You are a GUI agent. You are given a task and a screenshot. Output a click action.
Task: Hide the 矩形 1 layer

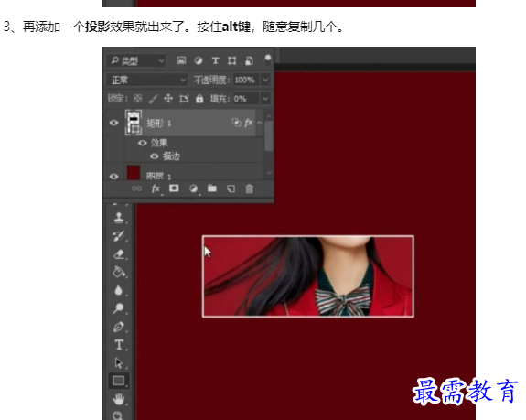click(x=113, y=123)
